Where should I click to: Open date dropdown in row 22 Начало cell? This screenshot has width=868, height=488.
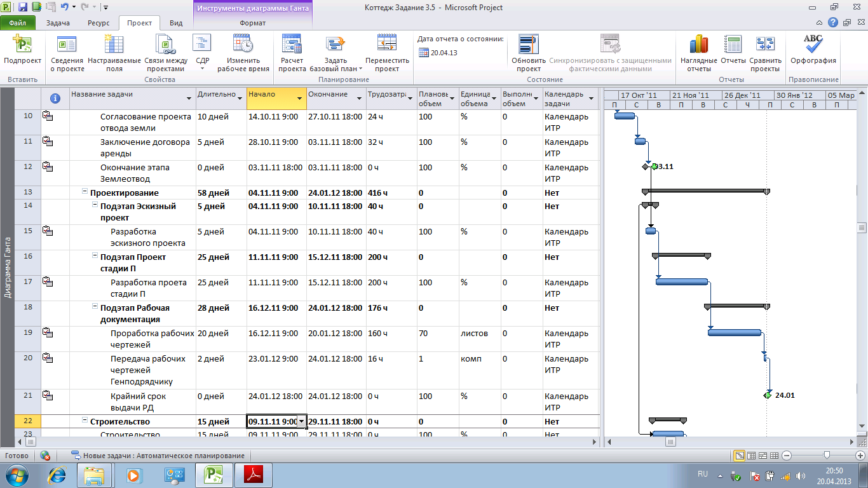pyautogui.click(x=301, y=421)
